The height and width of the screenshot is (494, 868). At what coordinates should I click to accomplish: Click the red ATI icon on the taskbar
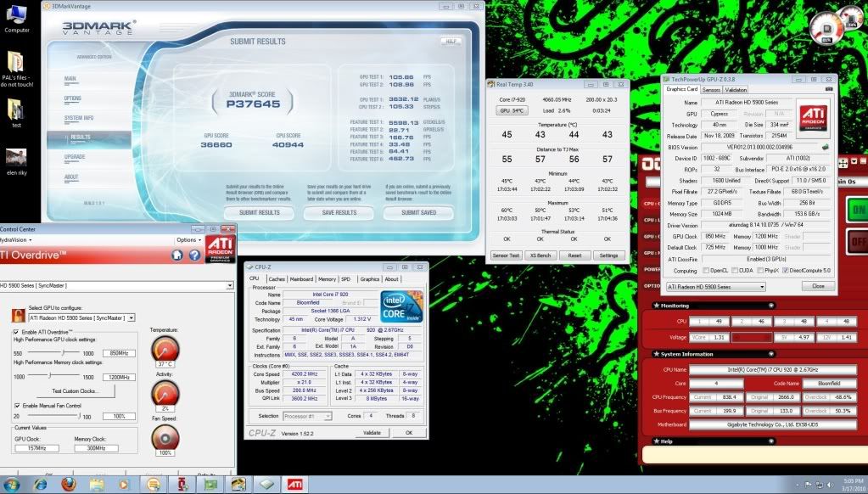(x=294, y=485)
